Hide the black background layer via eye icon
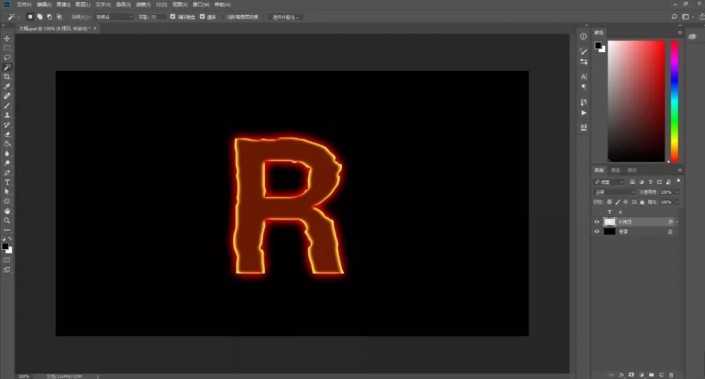705x379 pixels. (x=597, y=232)
